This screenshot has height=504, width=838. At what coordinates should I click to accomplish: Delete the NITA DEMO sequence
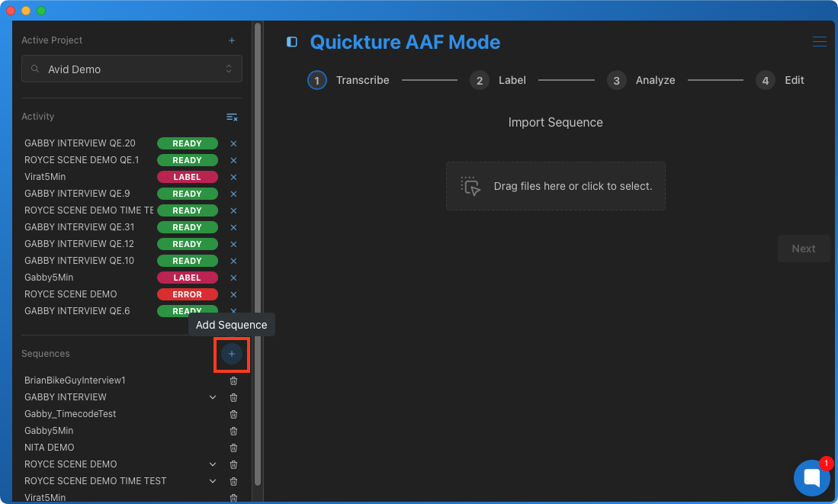(x=233, y=448)
